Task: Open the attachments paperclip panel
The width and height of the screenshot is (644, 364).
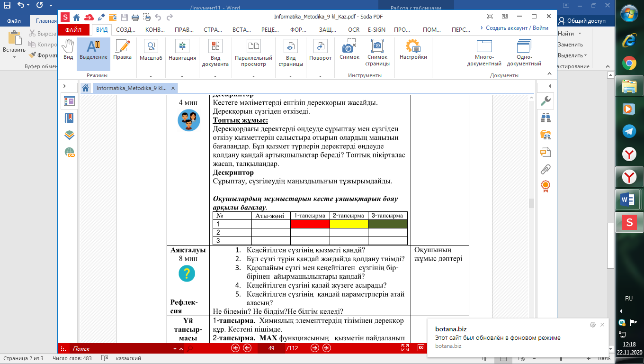Action: click(x=546, y=169)
